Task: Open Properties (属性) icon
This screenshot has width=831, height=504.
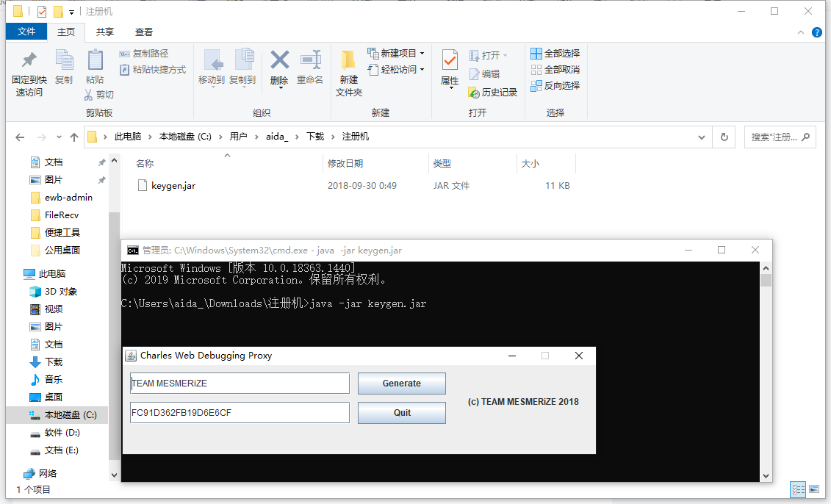Action: (x=450, y=68)
